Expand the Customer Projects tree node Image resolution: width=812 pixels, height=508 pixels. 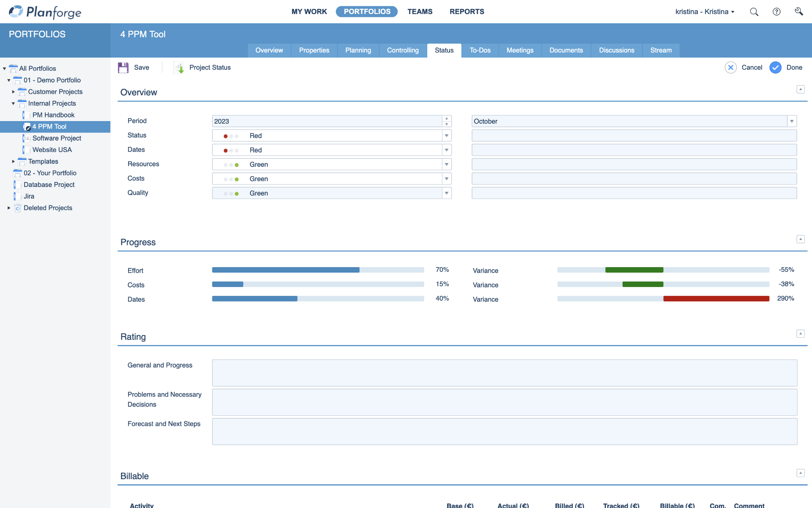tap(13, 92)
